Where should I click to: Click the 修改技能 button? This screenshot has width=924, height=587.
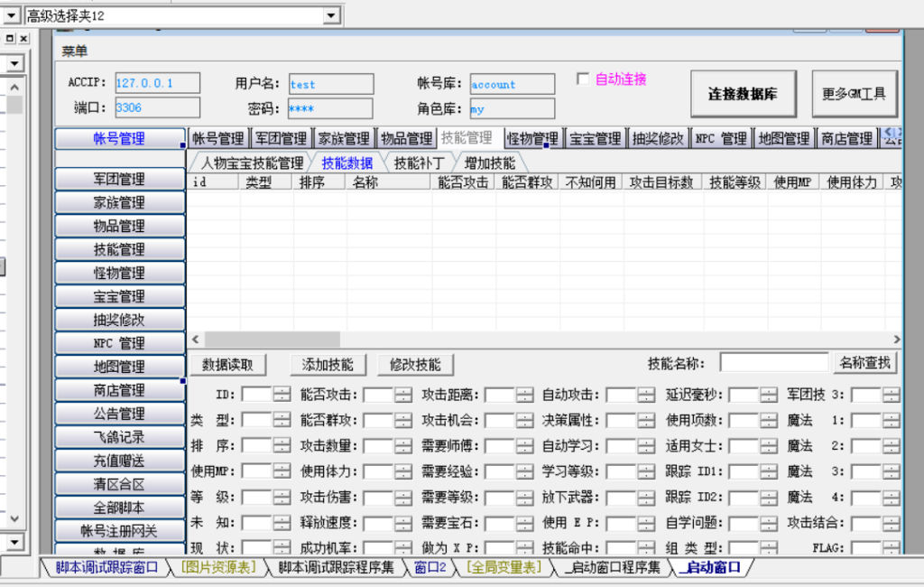coord(415,365)
